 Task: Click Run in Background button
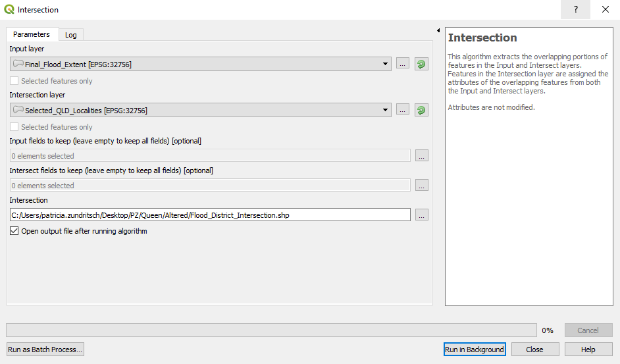coord(475,350)
